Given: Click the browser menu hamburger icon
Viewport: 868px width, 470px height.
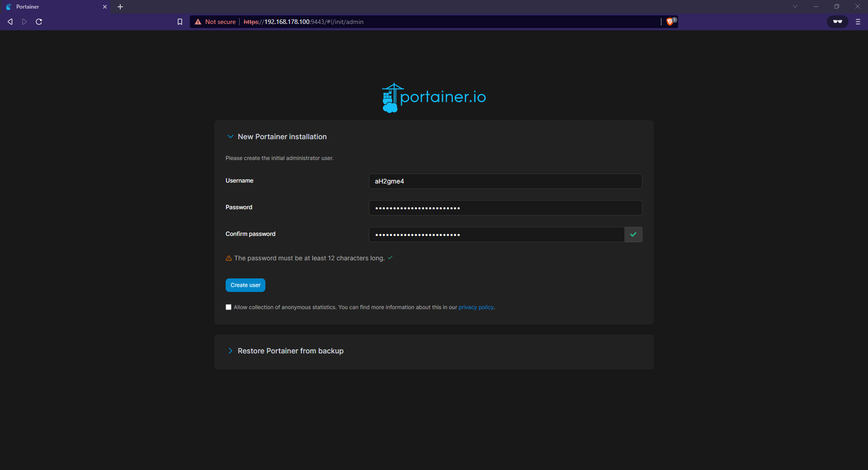Looking at the screenshot, I should click(858, 21).
